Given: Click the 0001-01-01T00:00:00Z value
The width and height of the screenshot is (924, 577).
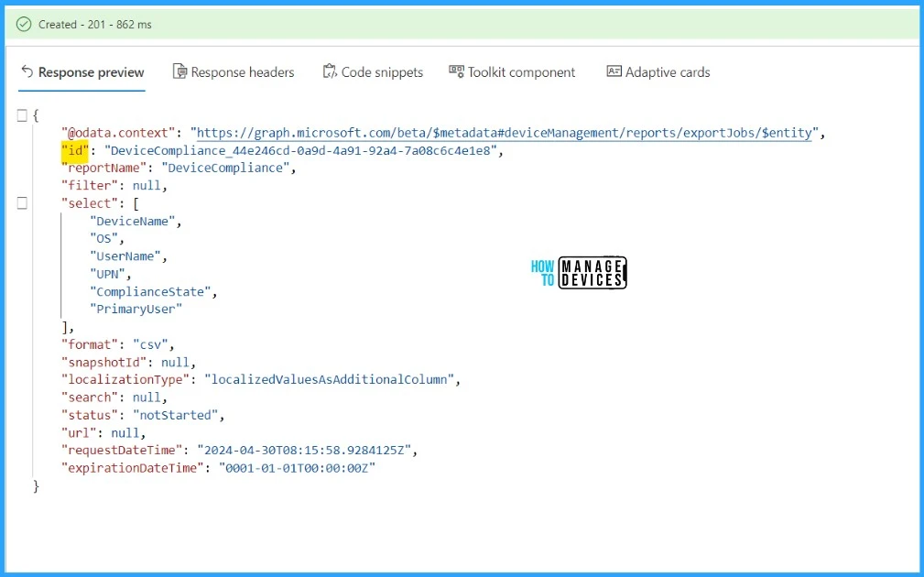Looking at the screenshot, I should pos(297,468).
